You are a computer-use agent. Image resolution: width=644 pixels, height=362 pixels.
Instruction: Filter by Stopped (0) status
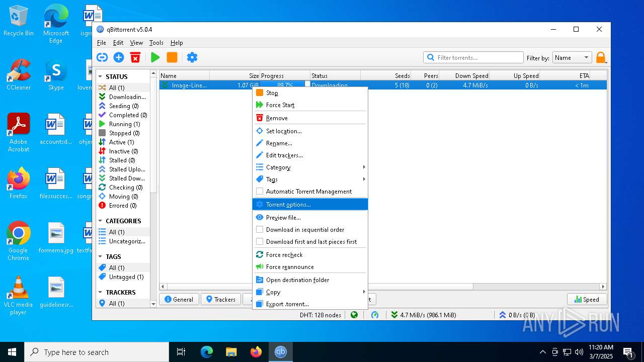click(123, 133)
